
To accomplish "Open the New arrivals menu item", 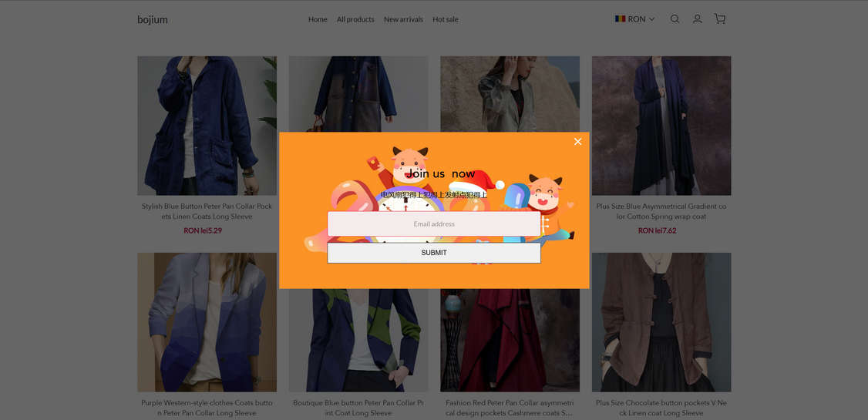I will coord(404,19).
